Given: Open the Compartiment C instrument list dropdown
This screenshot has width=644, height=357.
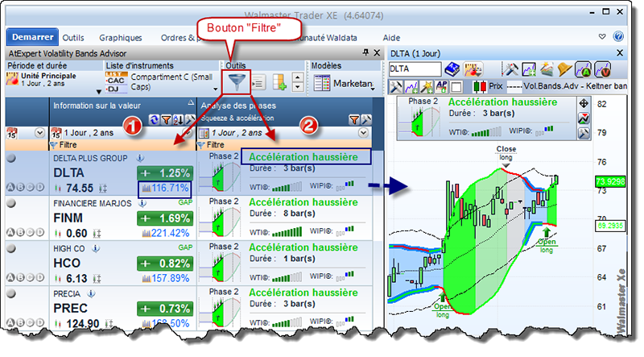Looking at the screenshot, I should (215, 89).
